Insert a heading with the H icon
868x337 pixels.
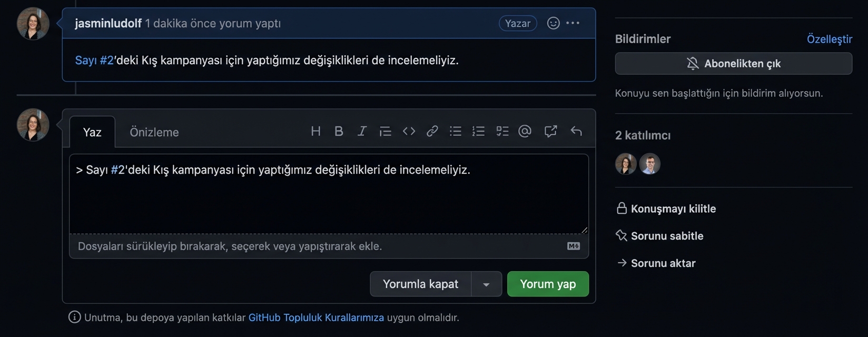[x=315, y=131]
